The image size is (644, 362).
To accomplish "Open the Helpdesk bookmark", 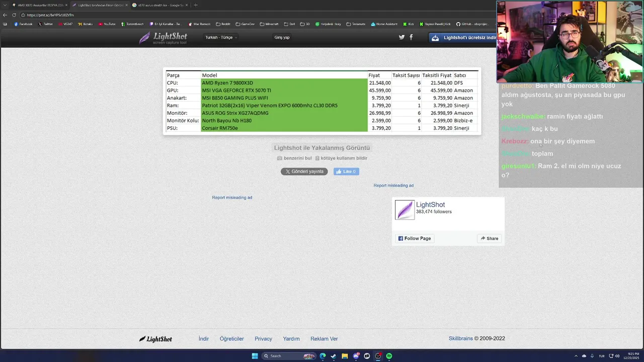I will [x=328, y=24].
